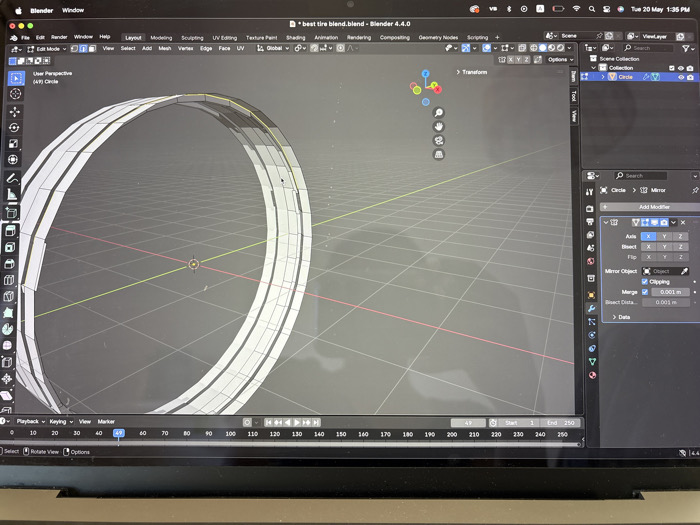700x525 pixels.
Task: Click frame 100 on timeline ruler
Action: point(230,434)
